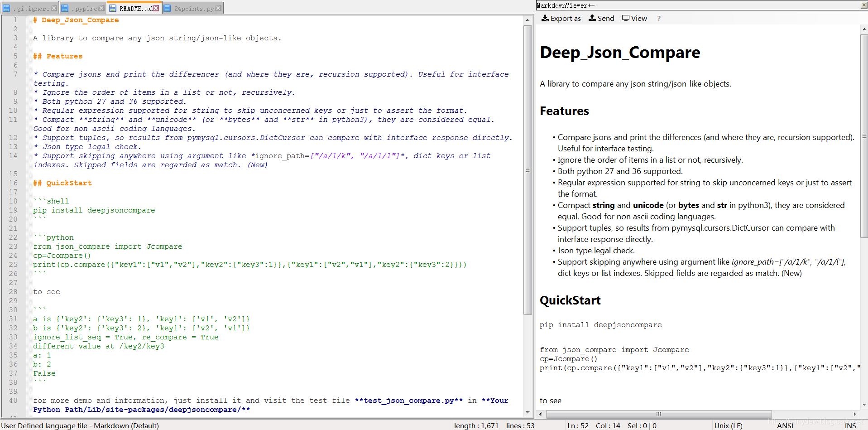Open the Export as menu
Viewport: 868px width, 430px height.
click(561, 18)
